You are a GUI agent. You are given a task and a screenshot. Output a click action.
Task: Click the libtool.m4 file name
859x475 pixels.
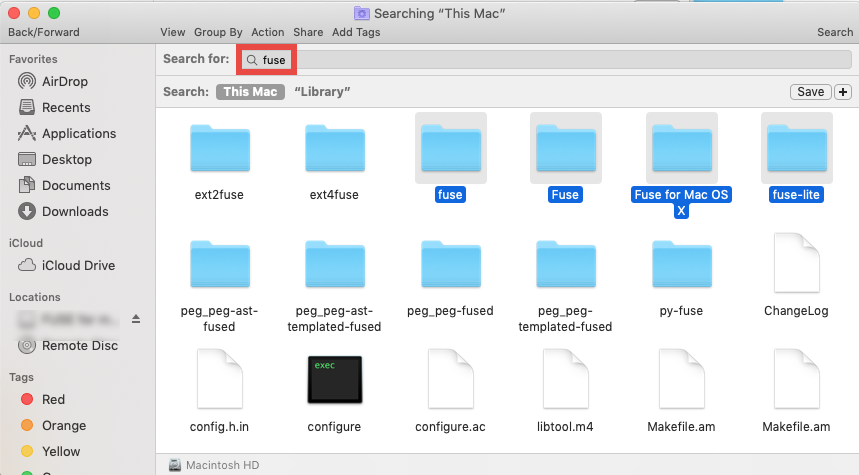[x=565, y=427]
